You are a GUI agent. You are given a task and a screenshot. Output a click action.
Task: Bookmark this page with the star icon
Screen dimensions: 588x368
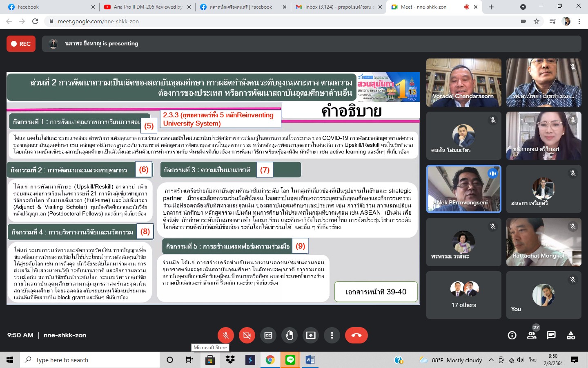(x=537, y=21)
